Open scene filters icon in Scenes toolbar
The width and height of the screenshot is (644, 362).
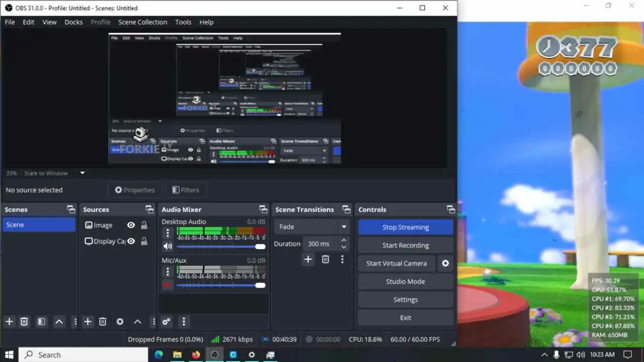click(41, 322)
